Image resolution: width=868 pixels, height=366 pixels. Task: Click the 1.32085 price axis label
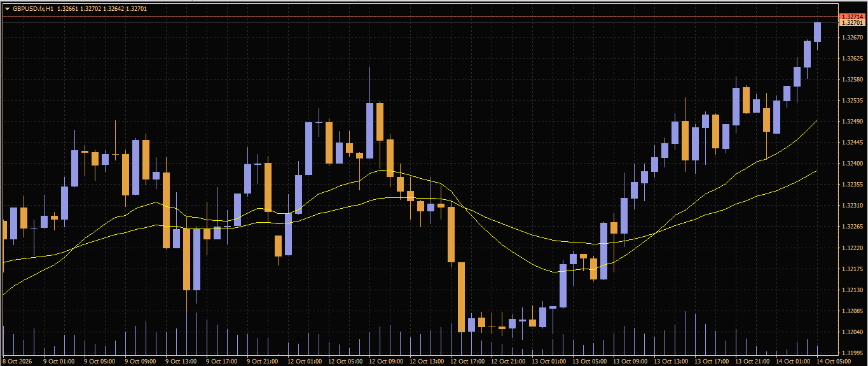click(851, 311)
